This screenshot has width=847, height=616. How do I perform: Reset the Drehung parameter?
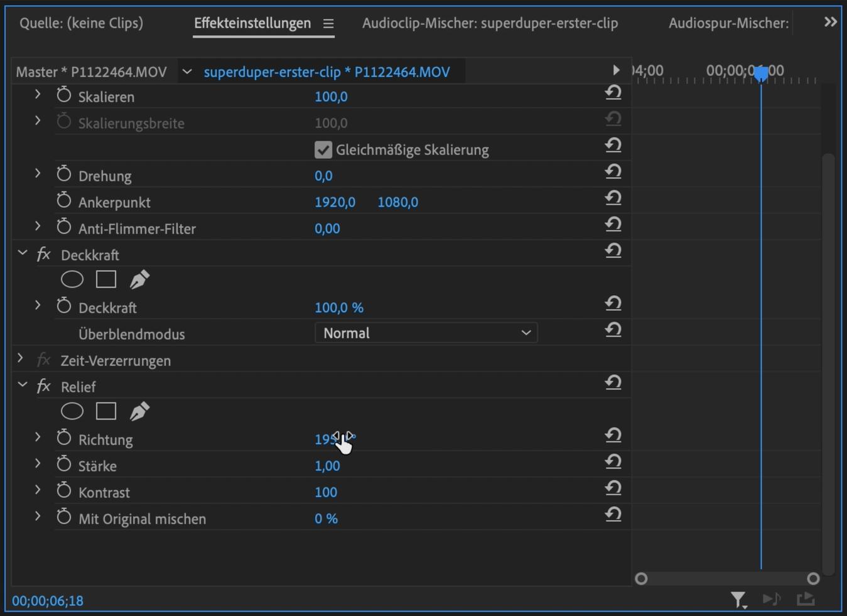pos(613,172)
